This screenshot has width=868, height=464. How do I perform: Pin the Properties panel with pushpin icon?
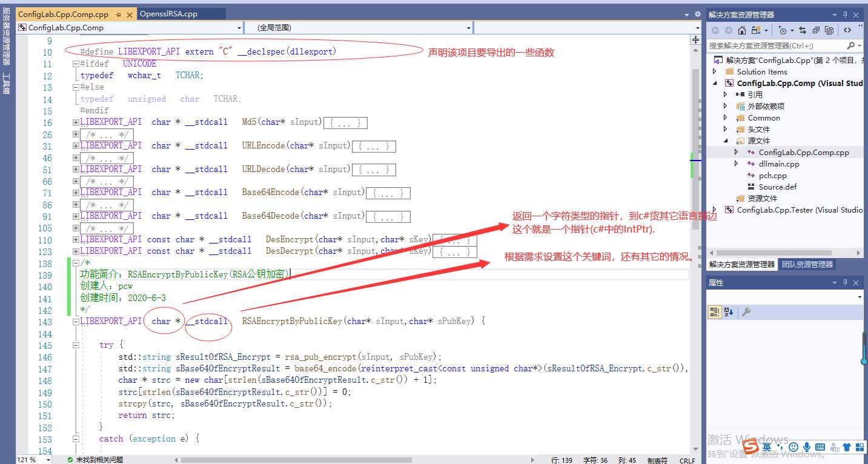pyautogui.click(x=845, y=283)
